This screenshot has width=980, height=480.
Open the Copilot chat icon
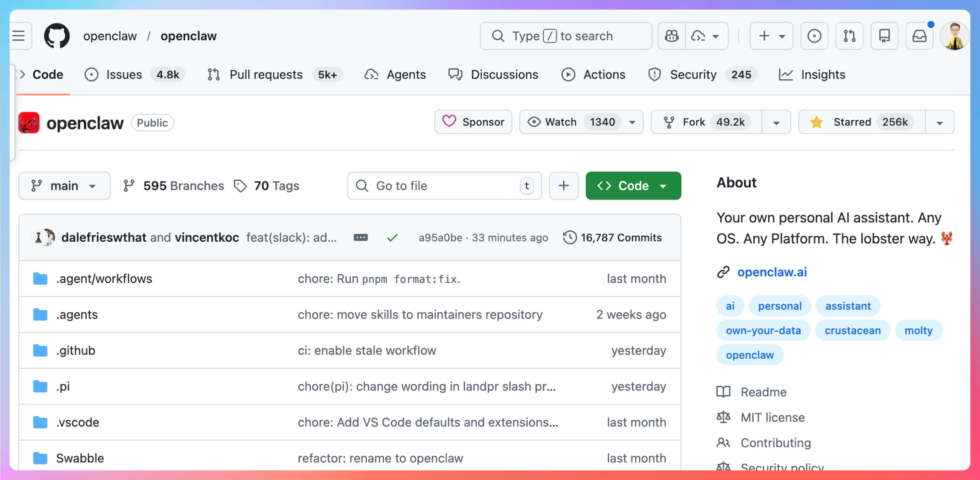(x=671, y=36)
